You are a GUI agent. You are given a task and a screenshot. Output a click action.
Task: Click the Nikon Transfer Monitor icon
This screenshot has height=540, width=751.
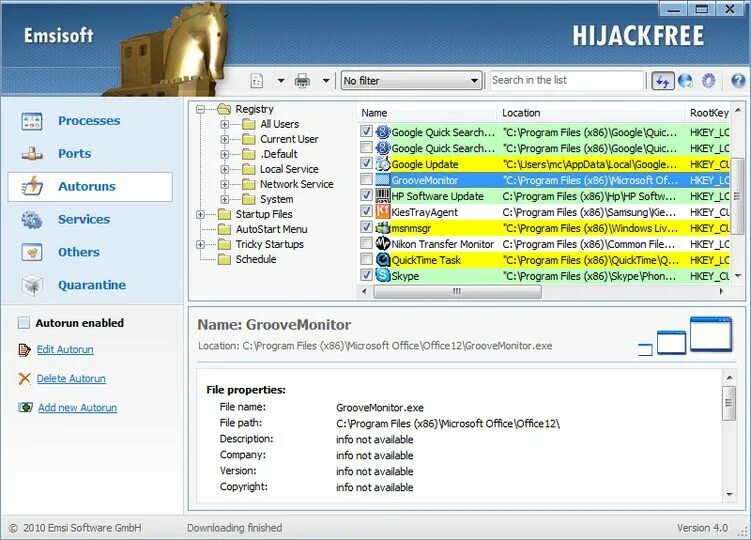[x=383, y=244]
